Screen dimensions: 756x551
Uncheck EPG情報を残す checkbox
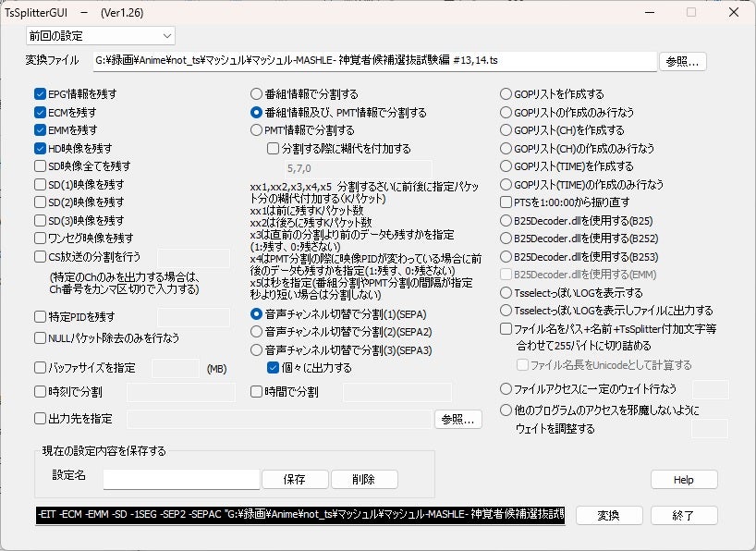[41, 94]
